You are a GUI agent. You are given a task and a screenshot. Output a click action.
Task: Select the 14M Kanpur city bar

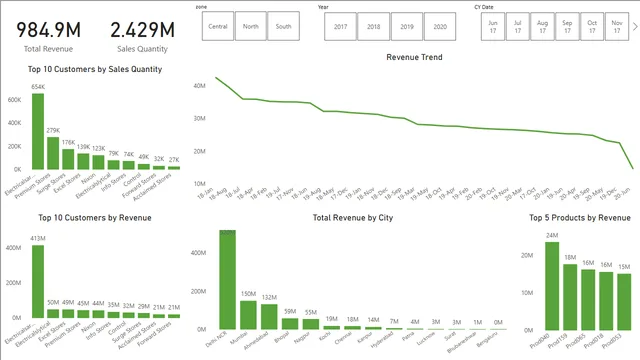click(373, 328)
